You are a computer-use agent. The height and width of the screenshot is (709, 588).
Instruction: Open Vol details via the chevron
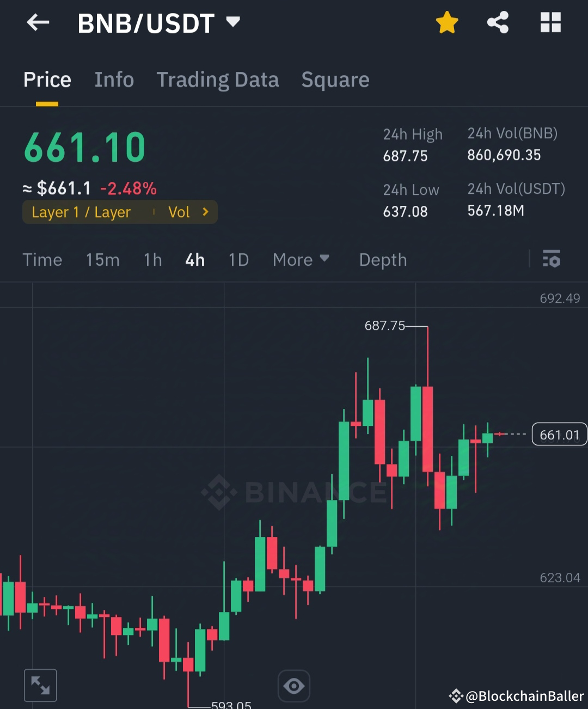click(204, 212)
